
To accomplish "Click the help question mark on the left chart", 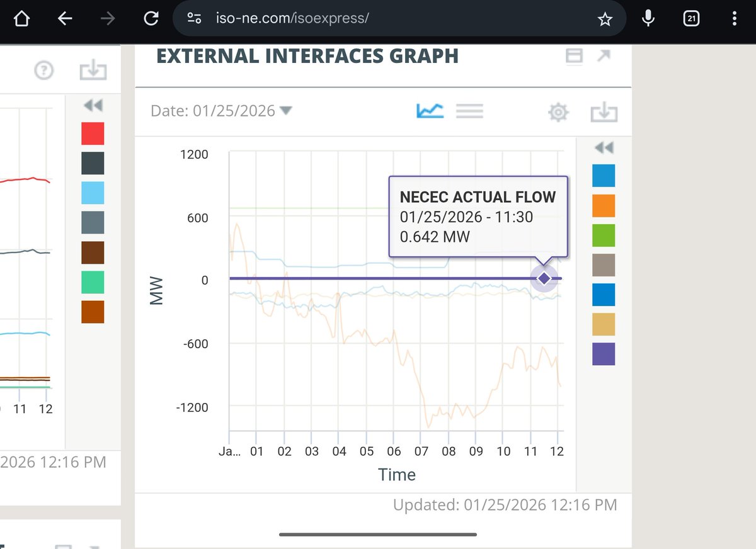I will [x=43, y=71].
